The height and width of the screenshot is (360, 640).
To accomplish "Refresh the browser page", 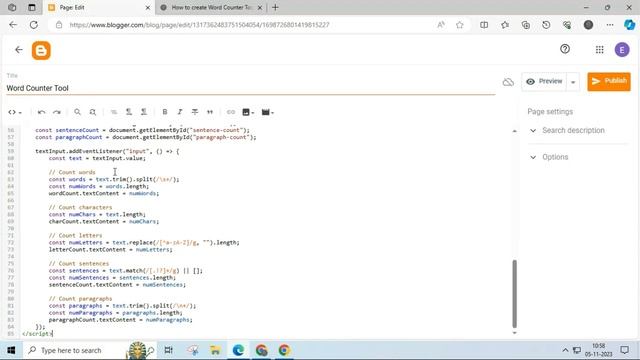I will click(34, 25).
